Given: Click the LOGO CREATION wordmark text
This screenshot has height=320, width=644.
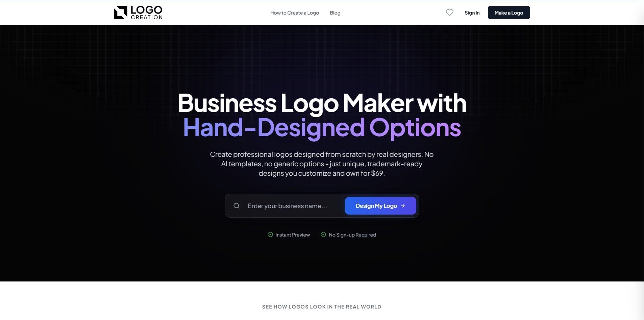Looking at the screenshot, I should click(x=147, y=13).
